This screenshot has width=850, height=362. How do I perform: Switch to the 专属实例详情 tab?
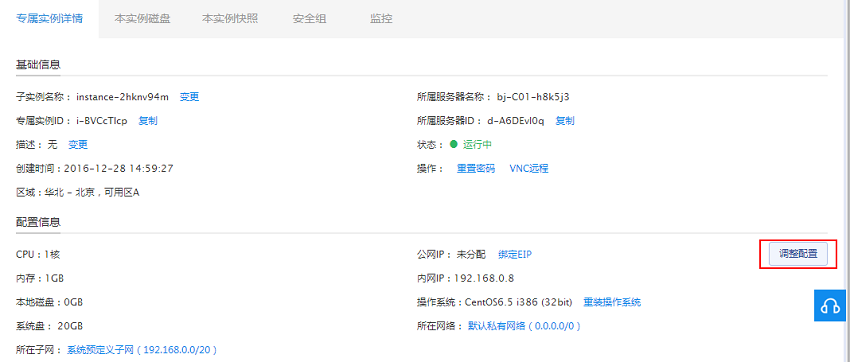tap(49, 18)
